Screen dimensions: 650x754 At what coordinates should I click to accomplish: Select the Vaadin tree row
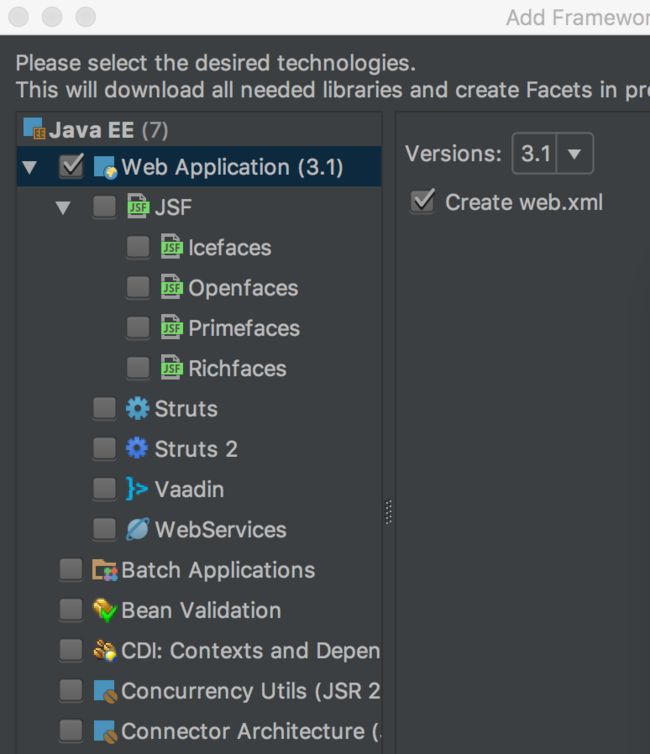coord(199,489)
